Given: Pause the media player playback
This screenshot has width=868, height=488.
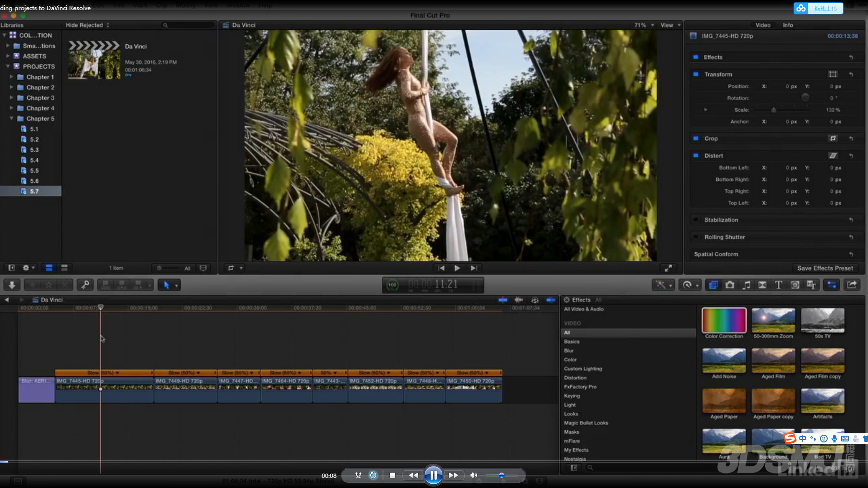Looking at the screenshot, I should coord(433,476).
